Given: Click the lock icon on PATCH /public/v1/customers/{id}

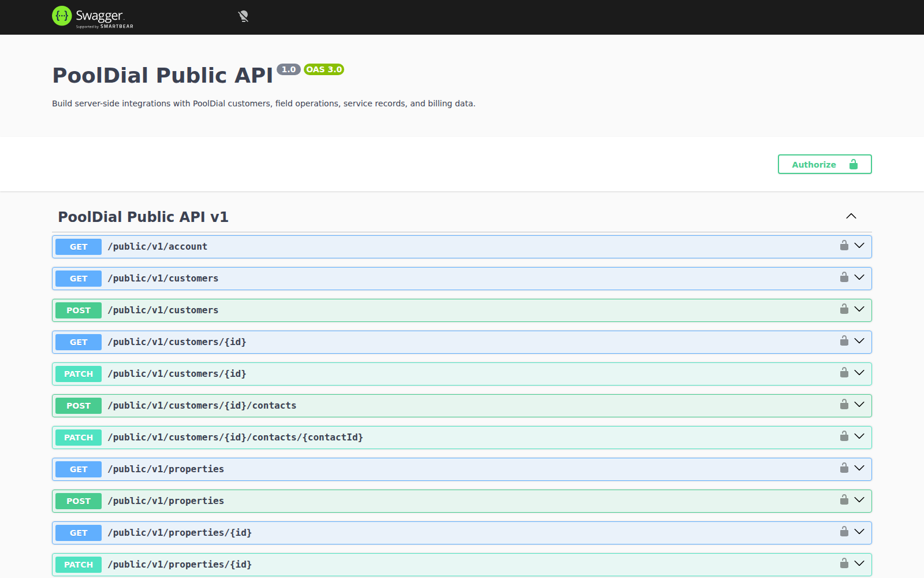Looking at the screenshot, I should click(844, 372).
